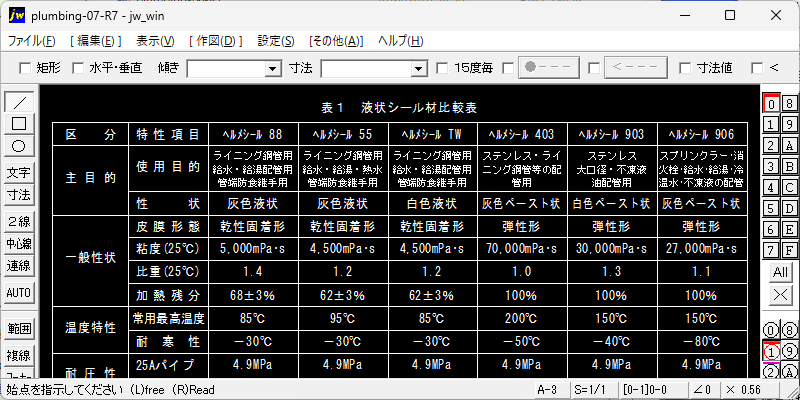
Task: Select the 2線 double line tool
Action: 19,222
